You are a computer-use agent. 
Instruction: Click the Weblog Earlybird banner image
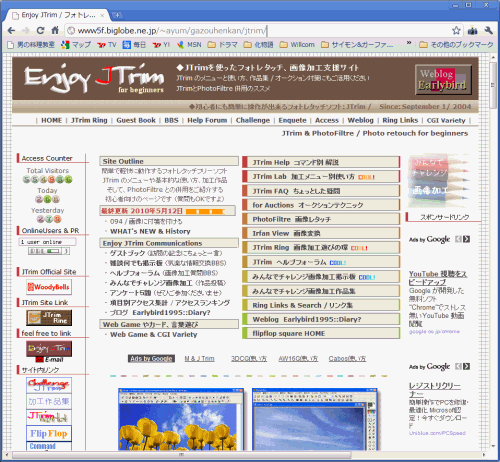coord(443,80)
